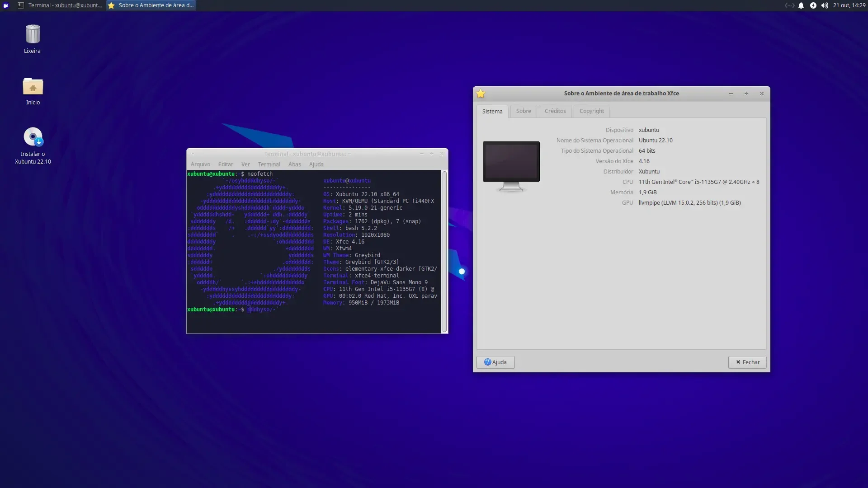Minimize the Terminal window

(422, 154)
